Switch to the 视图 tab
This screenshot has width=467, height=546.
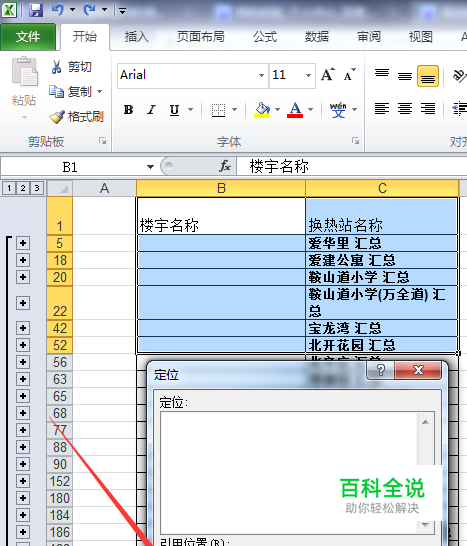click(x=421, y=37)
